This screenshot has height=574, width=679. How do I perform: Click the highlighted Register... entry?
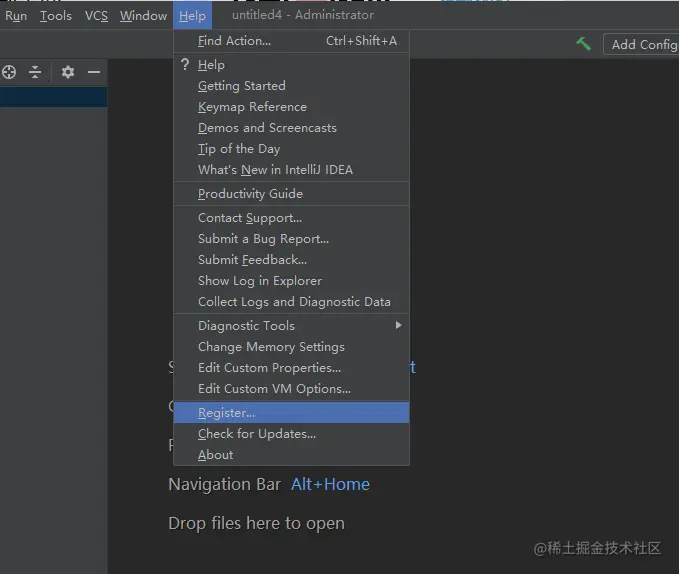(x=291, y=413)
